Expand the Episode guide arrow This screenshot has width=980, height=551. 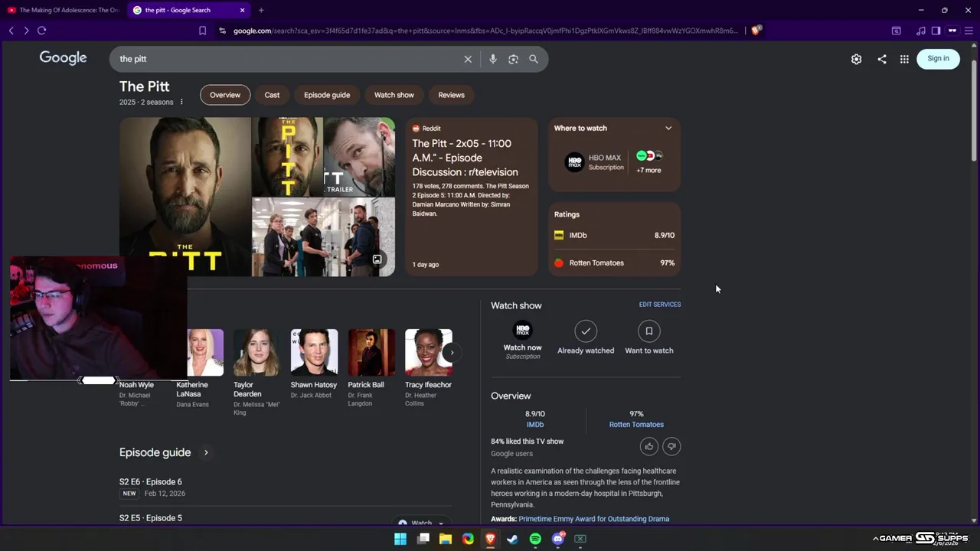[205, 452]
